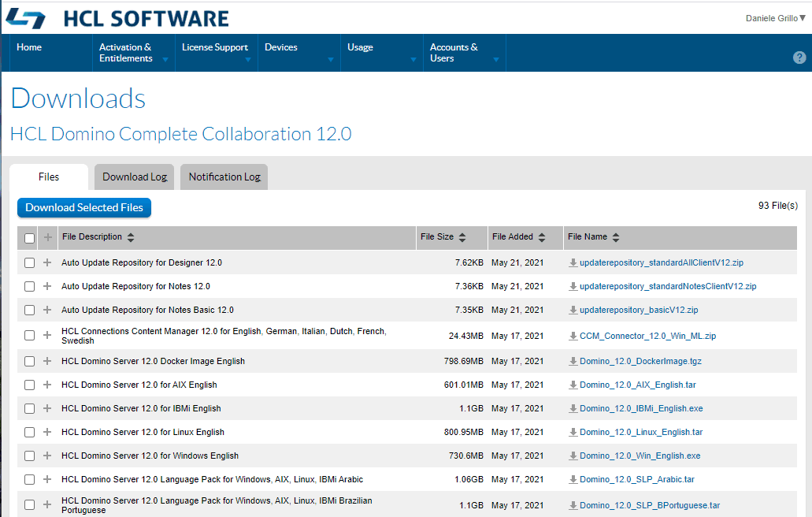
Task: Select checkbox for Domino Server AIX English
Action: (29, 385)
